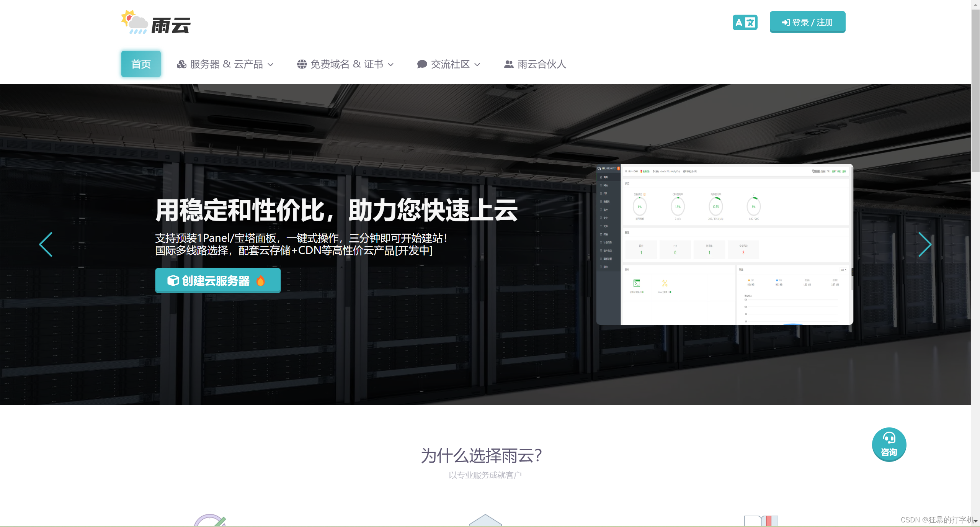Select the 首页 home tab

[141, 64]
